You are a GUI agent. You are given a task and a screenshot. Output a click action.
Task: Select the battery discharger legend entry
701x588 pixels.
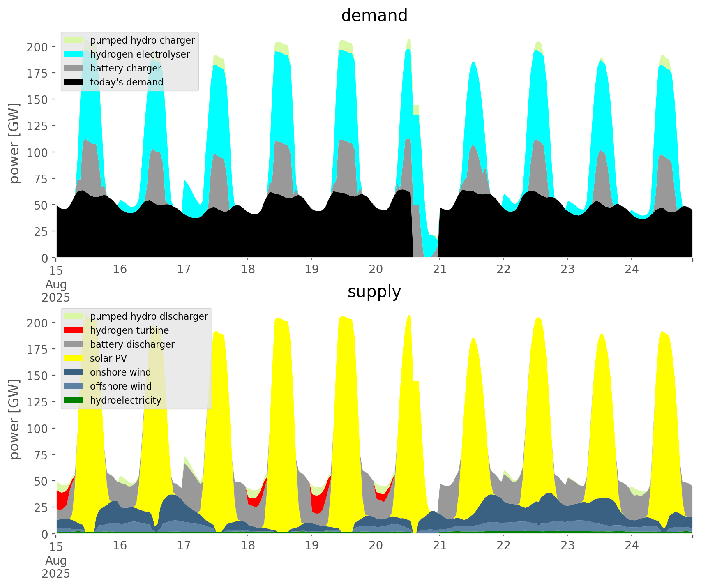[132, 344]
